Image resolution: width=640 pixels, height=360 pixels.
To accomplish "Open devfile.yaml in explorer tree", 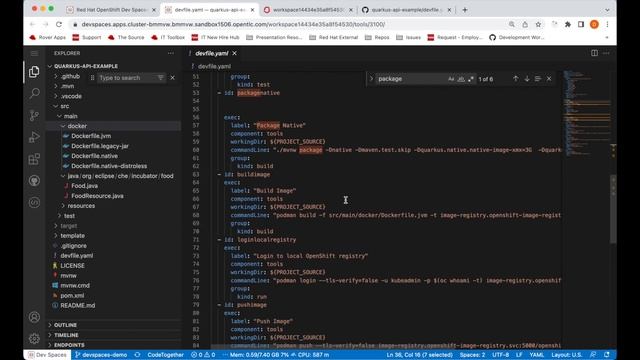I will click(x=77, y=256).
